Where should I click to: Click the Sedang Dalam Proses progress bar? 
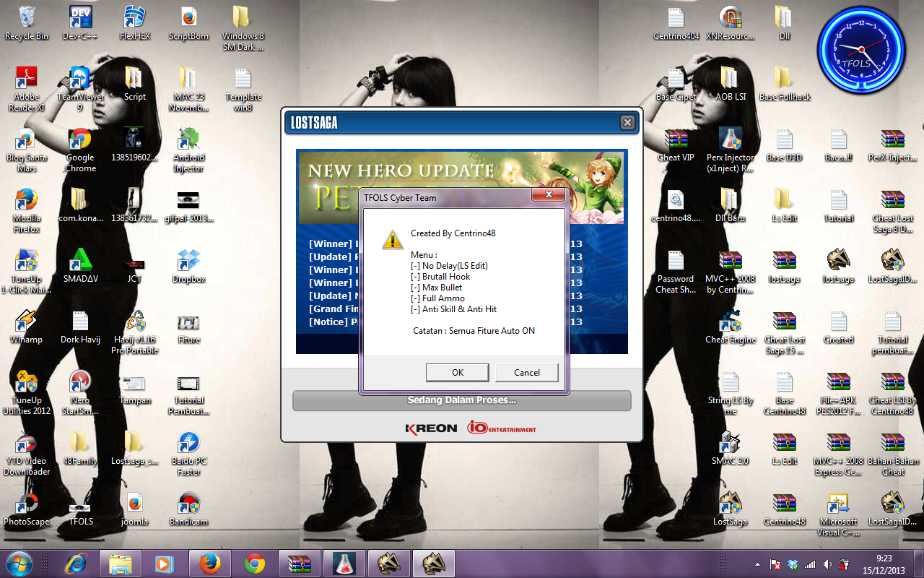pos(462,400)
